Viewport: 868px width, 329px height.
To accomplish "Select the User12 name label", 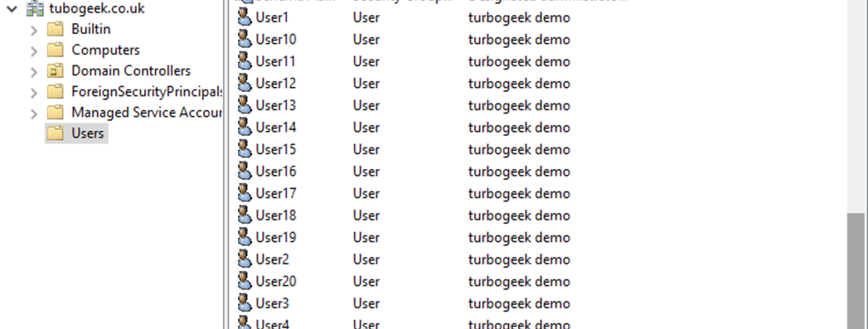I will point(276,84).
